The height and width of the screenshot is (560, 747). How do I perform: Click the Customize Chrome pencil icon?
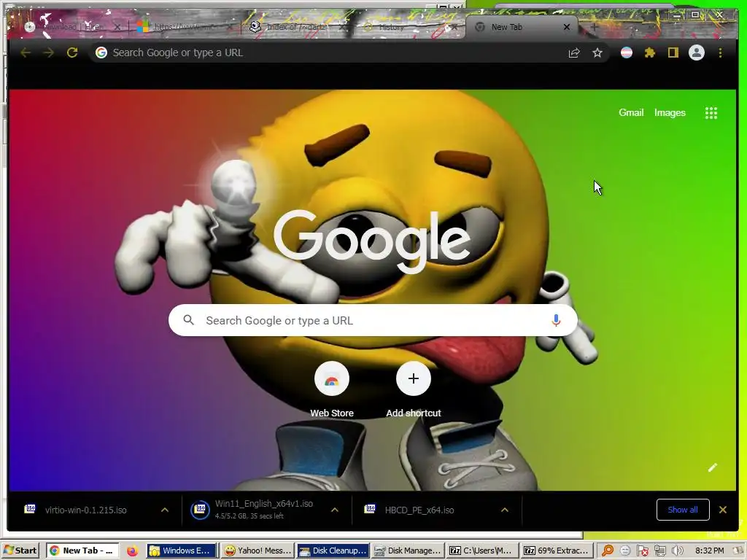click(x=712, y=467)
